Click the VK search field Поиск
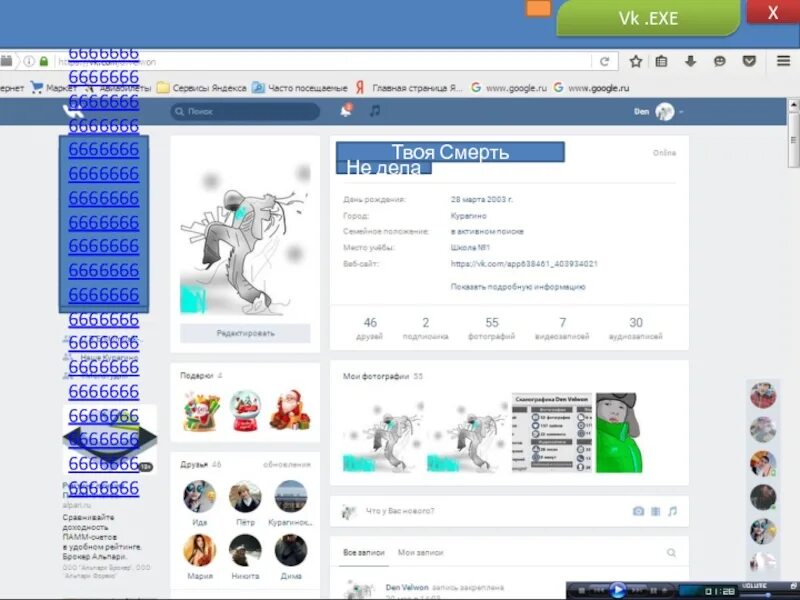800x600 pixels. pos(245,111)
